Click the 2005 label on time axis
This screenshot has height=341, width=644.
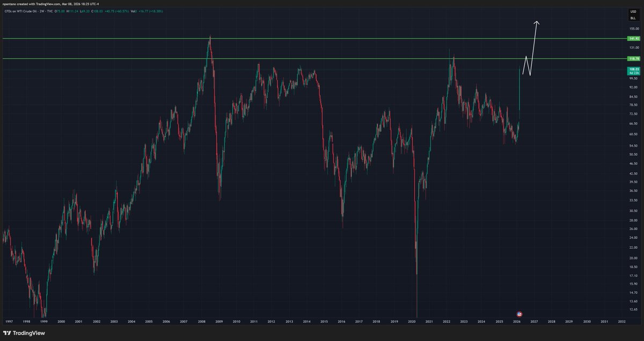pos(149,322)
